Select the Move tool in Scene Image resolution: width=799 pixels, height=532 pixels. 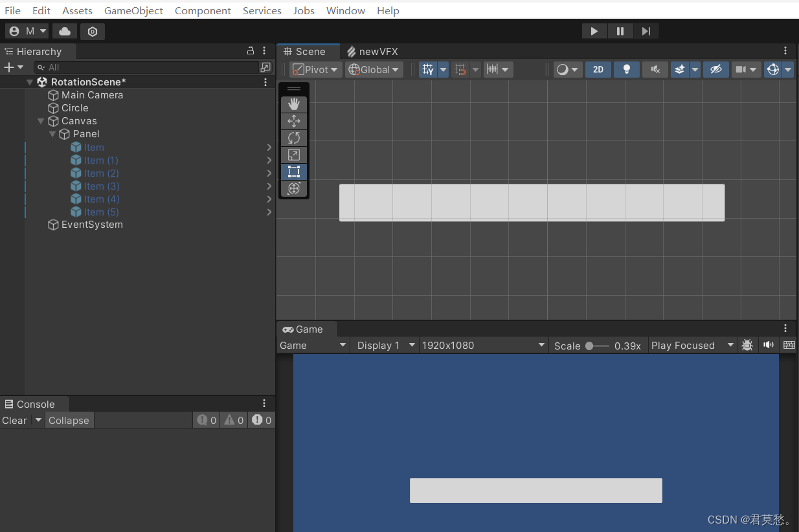pyautogui.click(x=294, y=121)
